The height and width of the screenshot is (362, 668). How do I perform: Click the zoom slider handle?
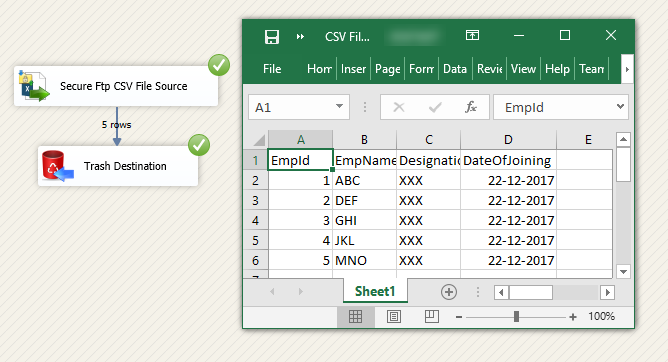tap(516, 316)
